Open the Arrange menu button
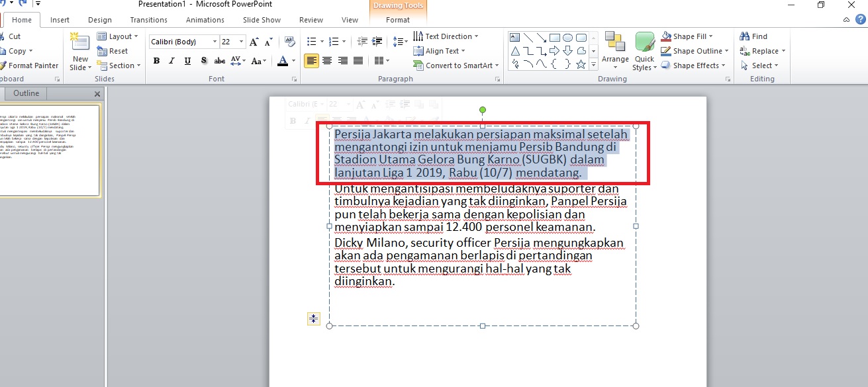This screenshot has height=387, width=868. tap(615, 51)
